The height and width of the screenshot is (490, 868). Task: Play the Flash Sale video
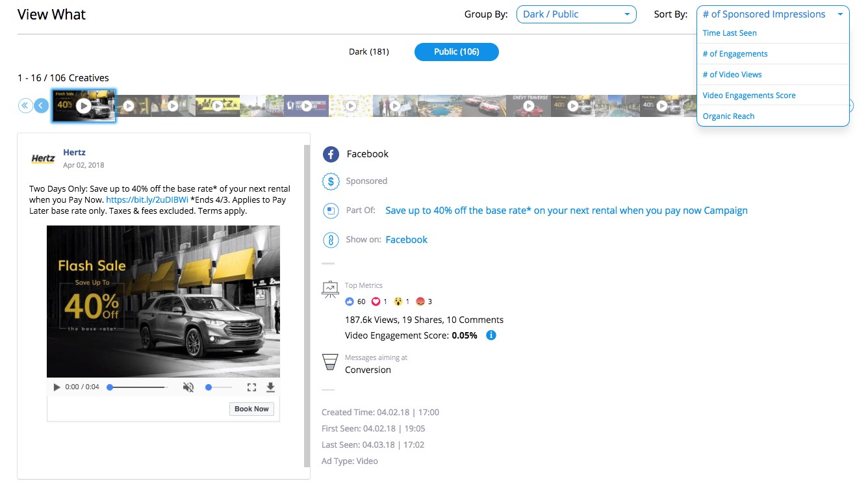(x=57, y=387)
